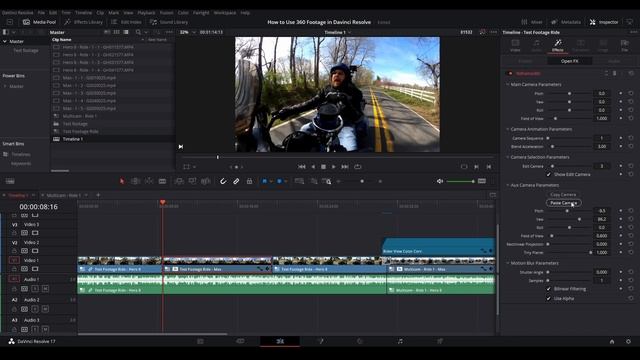640x360 pixels.
Task: Click the Copy Camera button
Action: [563, 195]
